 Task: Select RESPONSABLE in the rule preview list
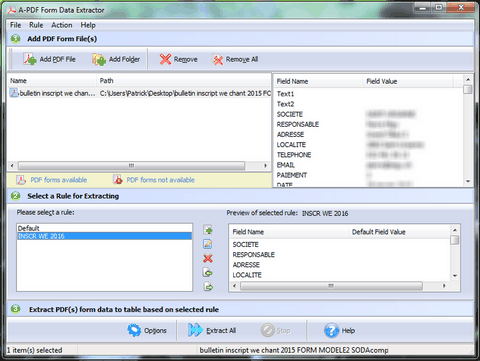[340, 255]
